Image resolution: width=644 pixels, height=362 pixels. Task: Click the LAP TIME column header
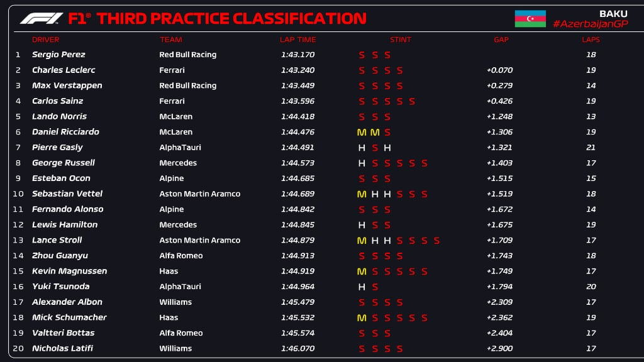(x=297, y=40)
